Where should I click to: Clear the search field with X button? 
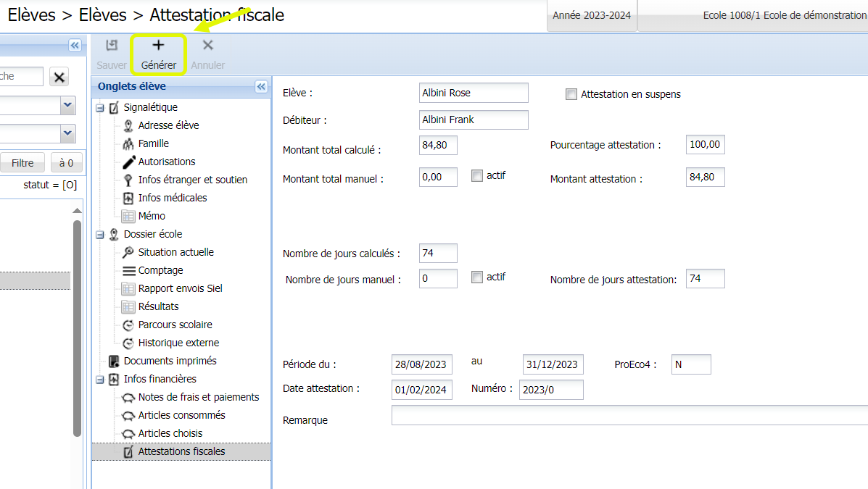coord(59,77)
